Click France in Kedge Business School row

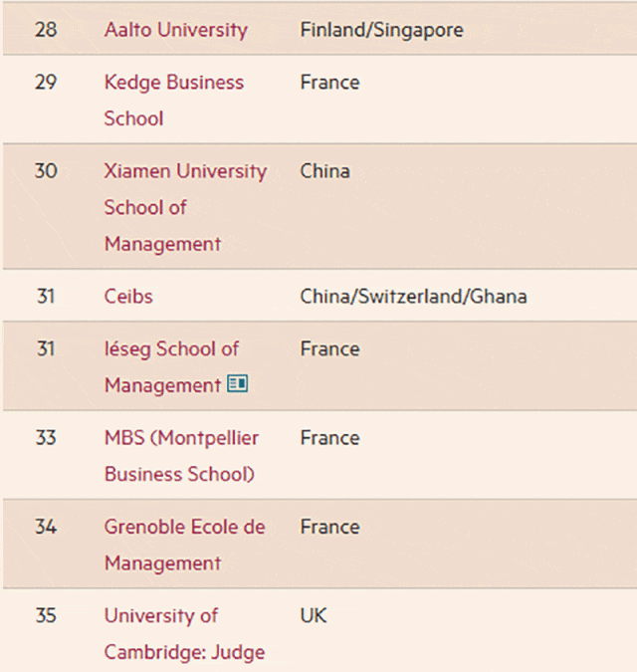pos(329,83)
